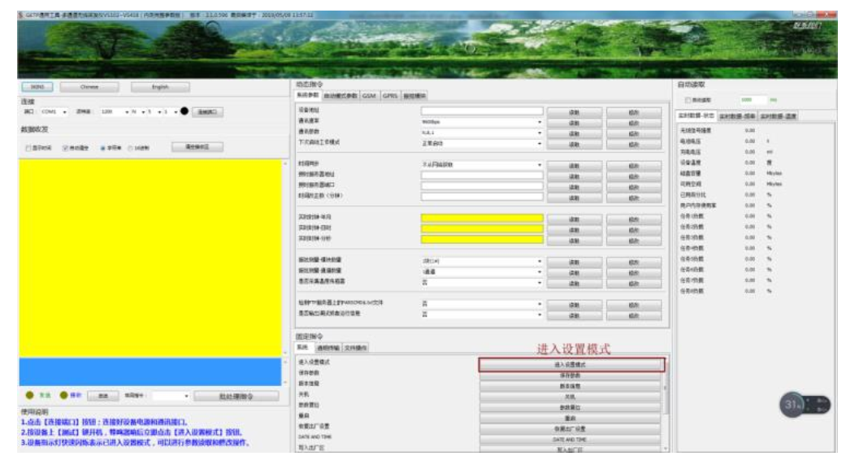The height and width of the screenshot is (469, 868).
Task: Switch to the GPRS tab
Action: pyautogui.click(x=389, y=94)
